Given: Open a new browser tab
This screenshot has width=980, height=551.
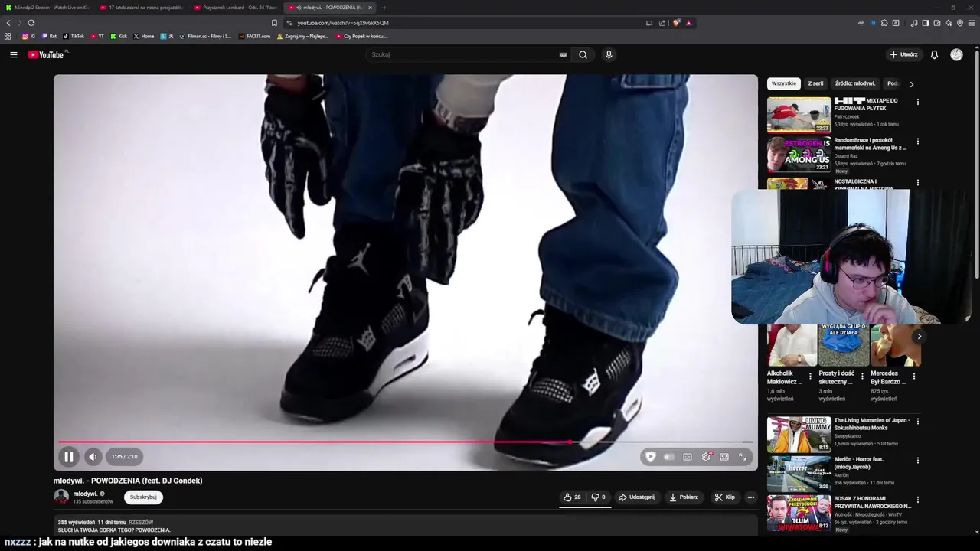Looking at the screenshot, I should point(384,8).
